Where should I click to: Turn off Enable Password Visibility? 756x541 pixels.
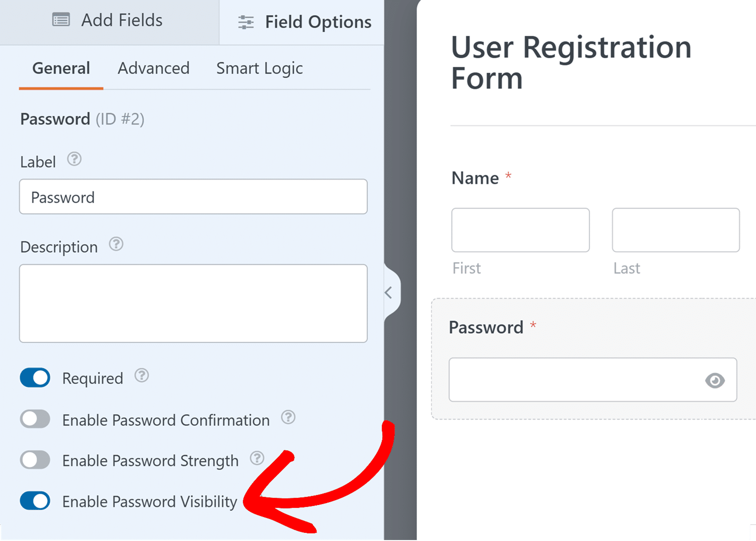[x=34, y=501]
